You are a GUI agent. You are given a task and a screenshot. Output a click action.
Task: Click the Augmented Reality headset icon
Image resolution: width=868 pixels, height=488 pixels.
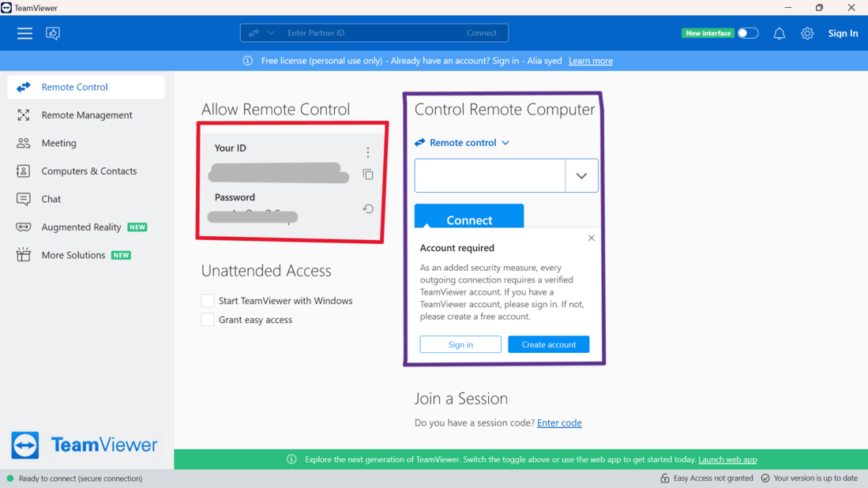coord(23,227)
